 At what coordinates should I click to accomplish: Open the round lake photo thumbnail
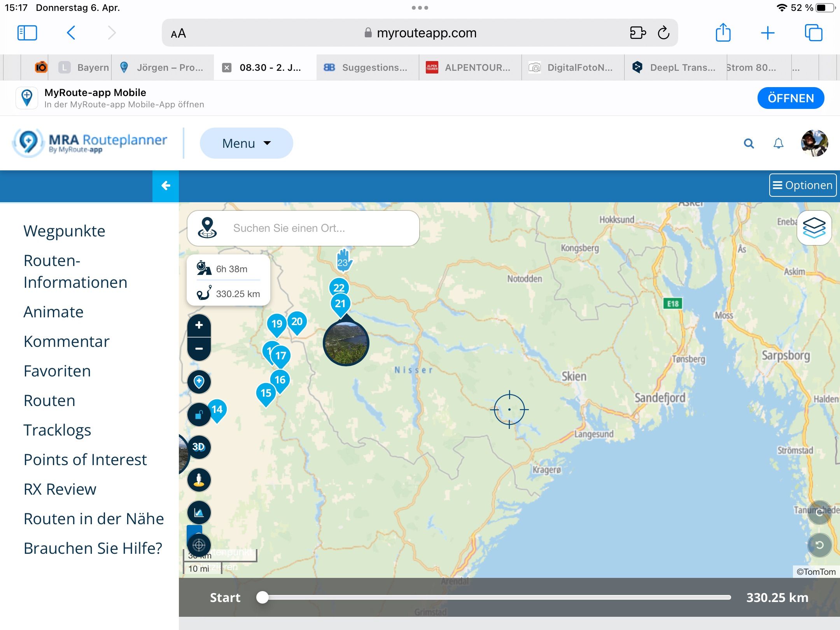point(346,343)
